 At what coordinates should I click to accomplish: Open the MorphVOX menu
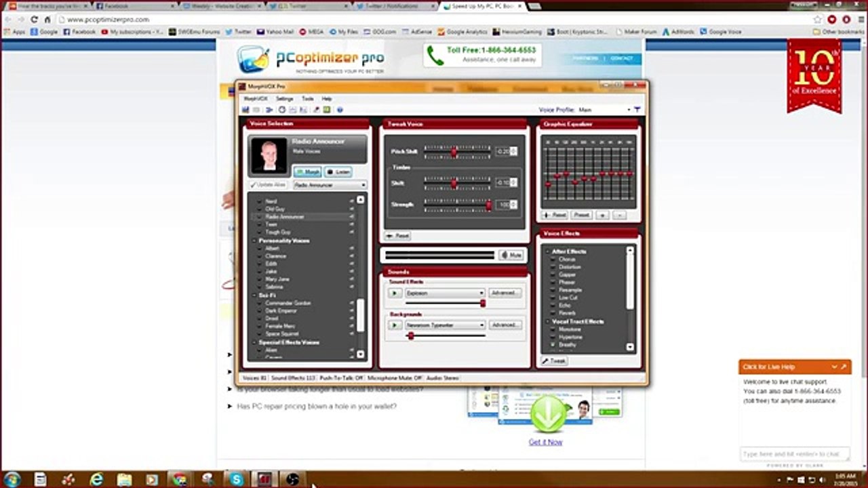coord(255,99)
